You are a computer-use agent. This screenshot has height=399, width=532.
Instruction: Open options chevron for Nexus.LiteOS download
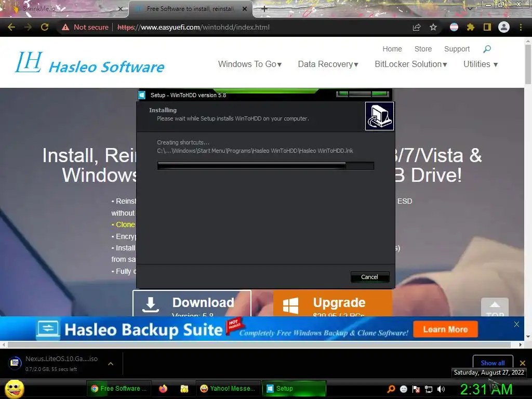pyautogui.click(x=111, y=363)
